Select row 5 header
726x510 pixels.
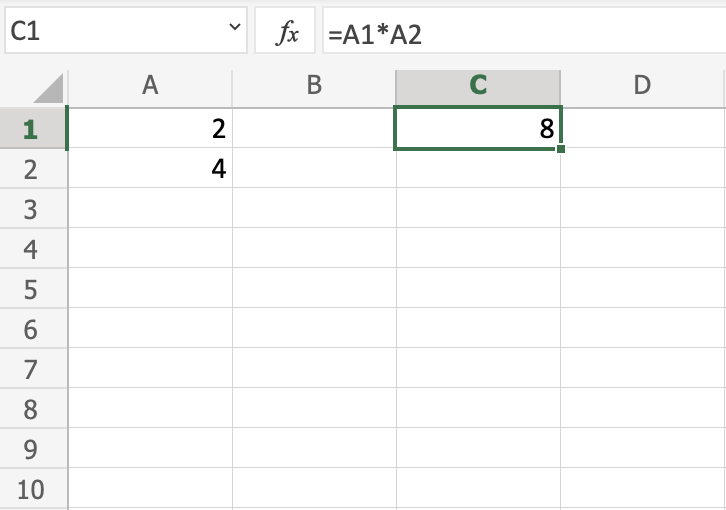tap(31, 289)
